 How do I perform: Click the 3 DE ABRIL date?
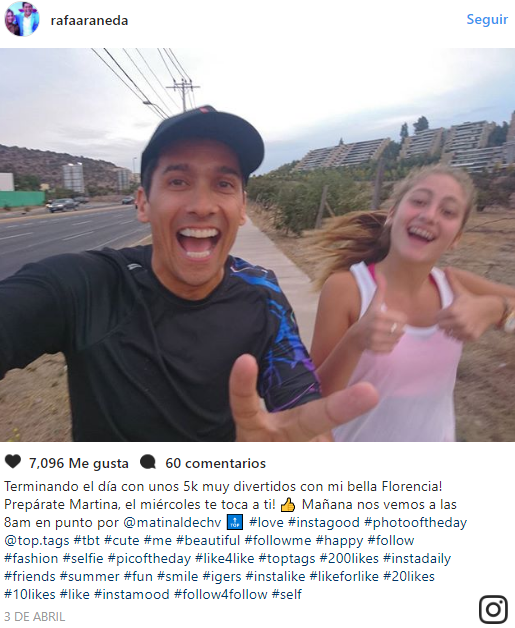34,616
